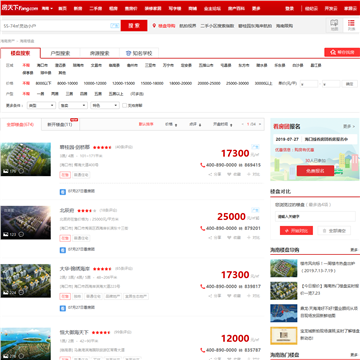Click the red 开始对比 button
The image size is (360, 360).
(296, 230)
